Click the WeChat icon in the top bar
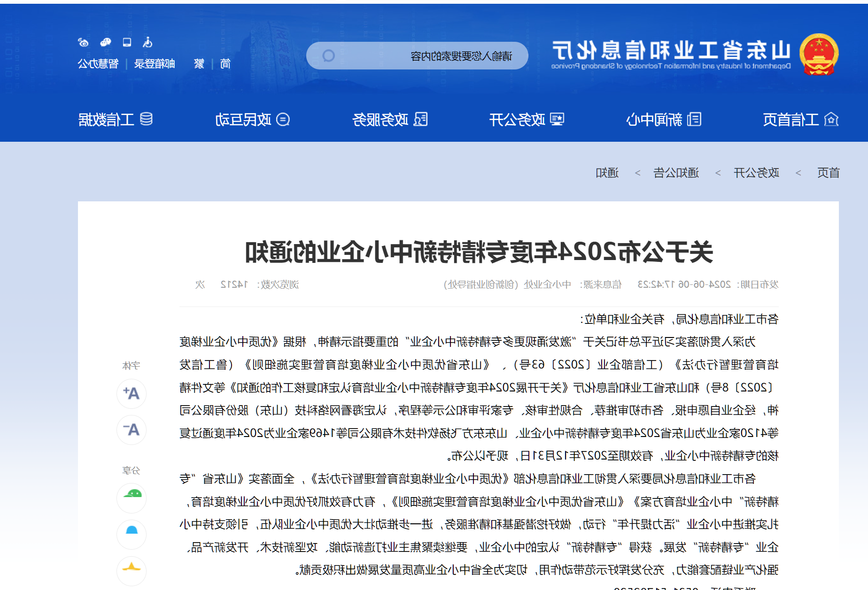The height and width of the screenshot is (590, 868). pyautogui.click(x=105, y=42)
